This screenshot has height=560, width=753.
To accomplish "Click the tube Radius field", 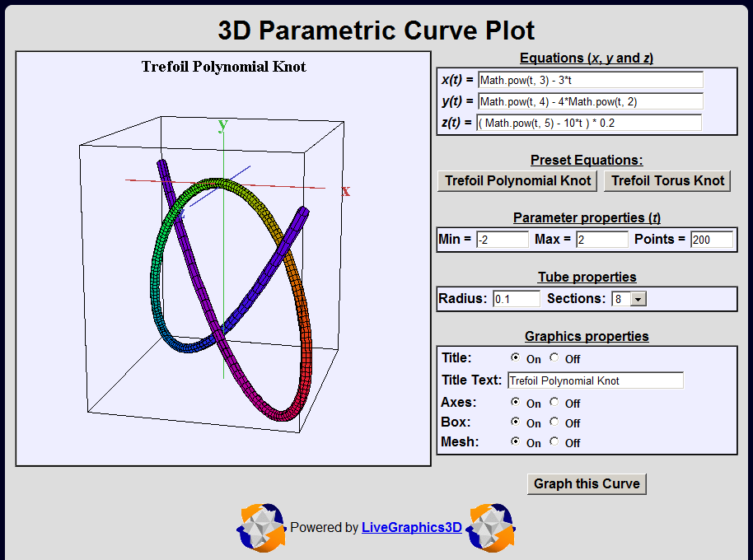I will [x=517, y=299].
